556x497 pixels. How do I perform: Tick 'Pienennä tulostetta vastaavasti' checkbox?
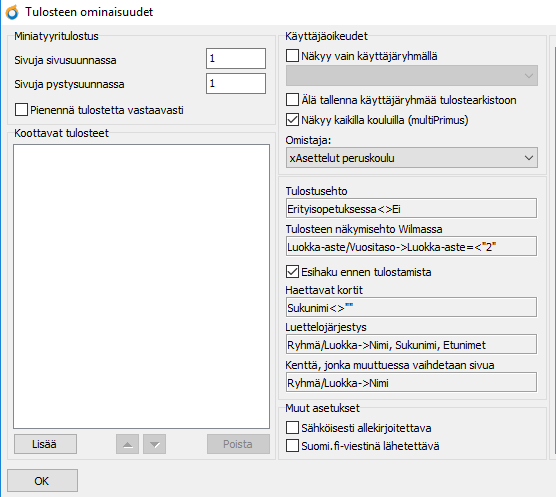pos(21,110)
